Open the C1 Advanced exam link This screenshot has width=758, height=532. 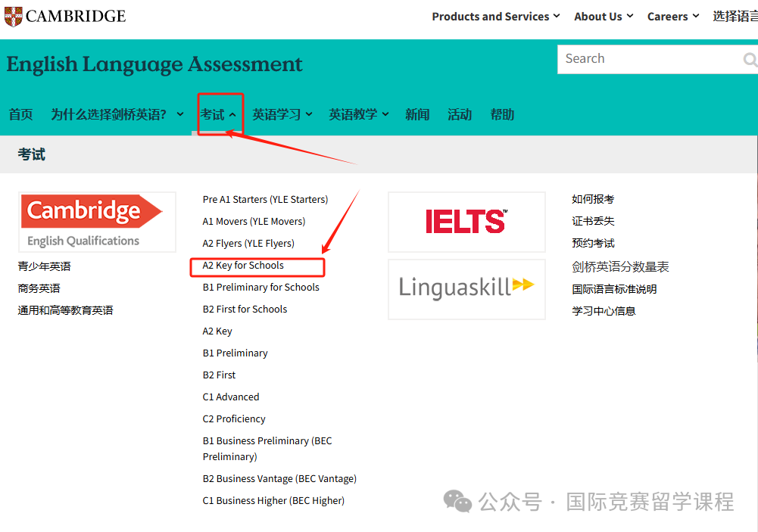coord(231,397)
